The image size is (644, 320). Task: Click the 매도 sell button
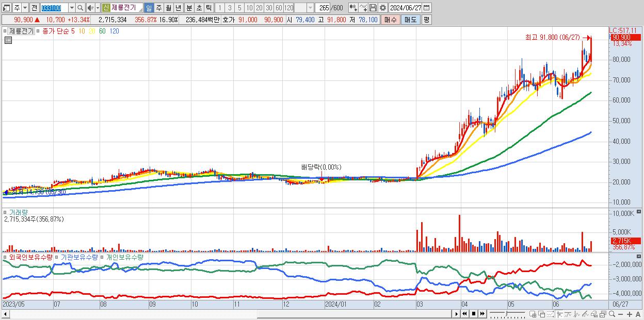point(411,20)
